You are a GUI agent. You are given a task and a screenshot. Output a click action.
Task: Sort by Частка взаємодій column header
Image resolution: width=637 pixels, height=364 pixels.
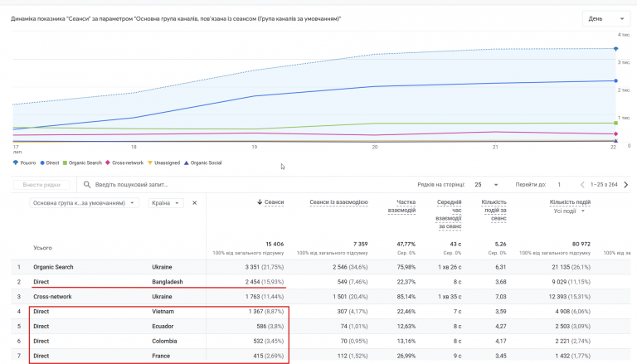tap(401, 206)
